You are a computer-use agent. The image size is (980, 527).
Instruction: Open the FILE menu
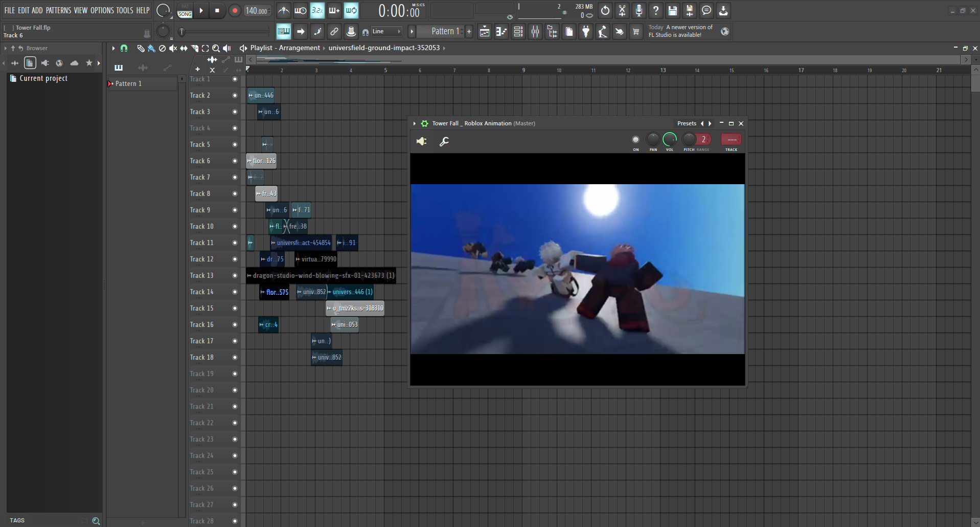[10, 10]
